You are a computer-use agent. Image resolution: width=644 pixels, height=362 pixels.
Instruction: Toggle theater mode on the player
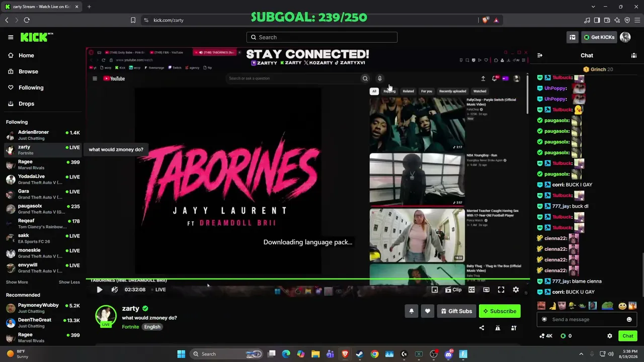[486, 290]
